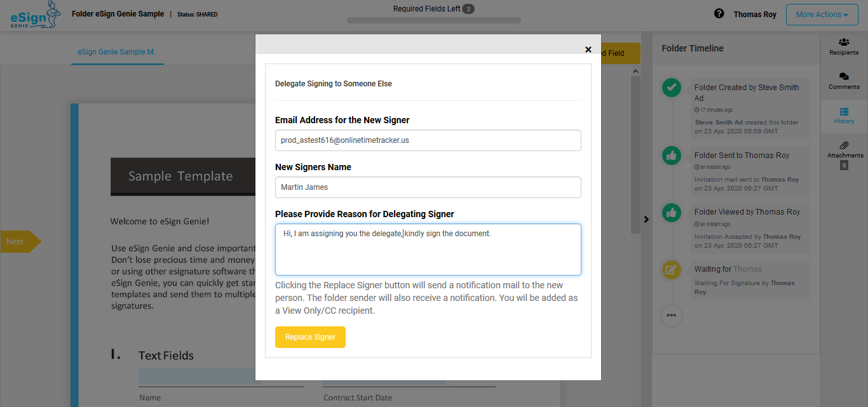The width and height of the screenshot is (868, 407).
Task: Click the Folder Viewed thumbs-up icon
Action: coord(672,212)
